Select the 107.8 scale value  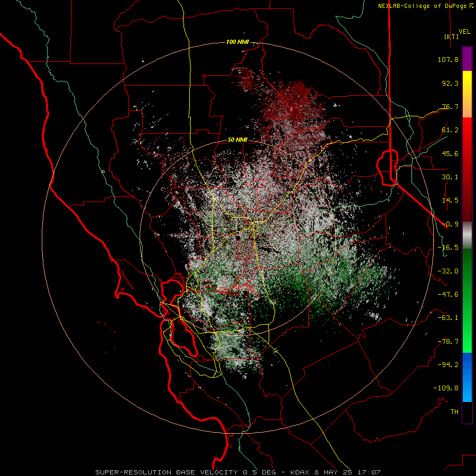(448, 59)
